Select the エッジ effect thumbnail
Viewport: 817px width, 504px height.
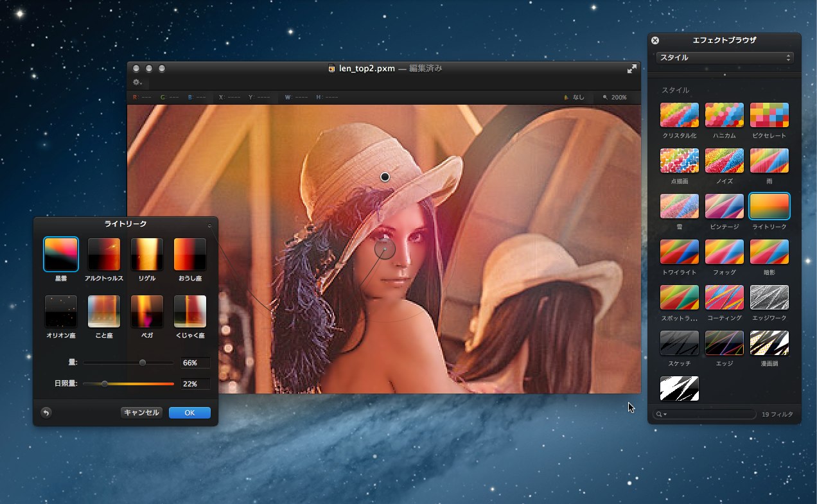724,343
